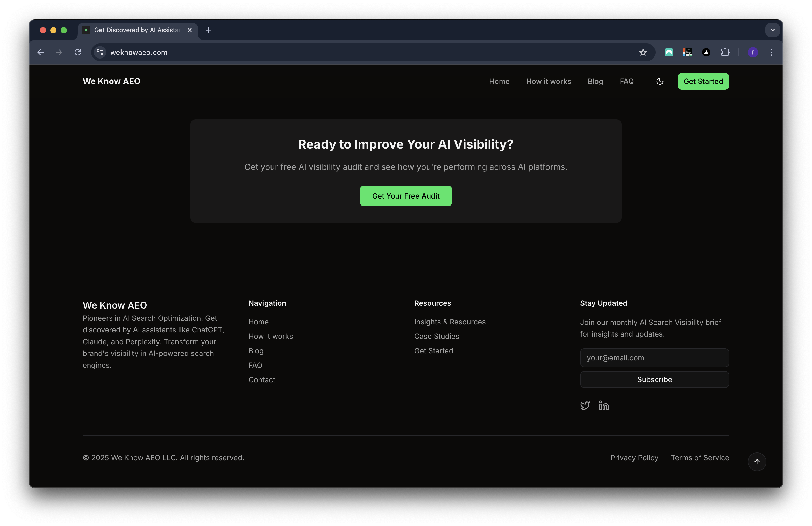The image size is (812, 526).
Task: Open the Extensions puzzle icon
Action: tap(725, 52)
